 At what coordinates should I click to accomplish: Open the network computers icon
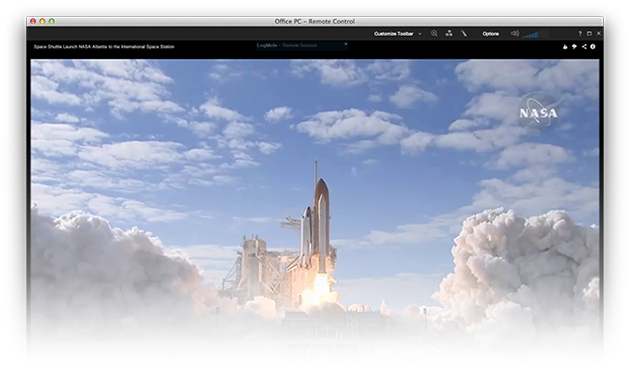(x=449, y=34)
